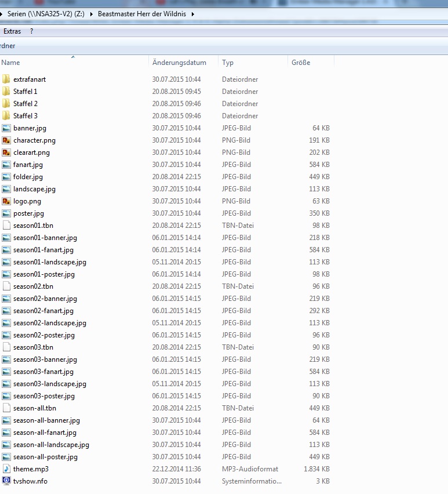Viewport: 448px width, 494px height.
Task: Select the season-all-fanart.jpg file name
Action: (x=45, y=433)
